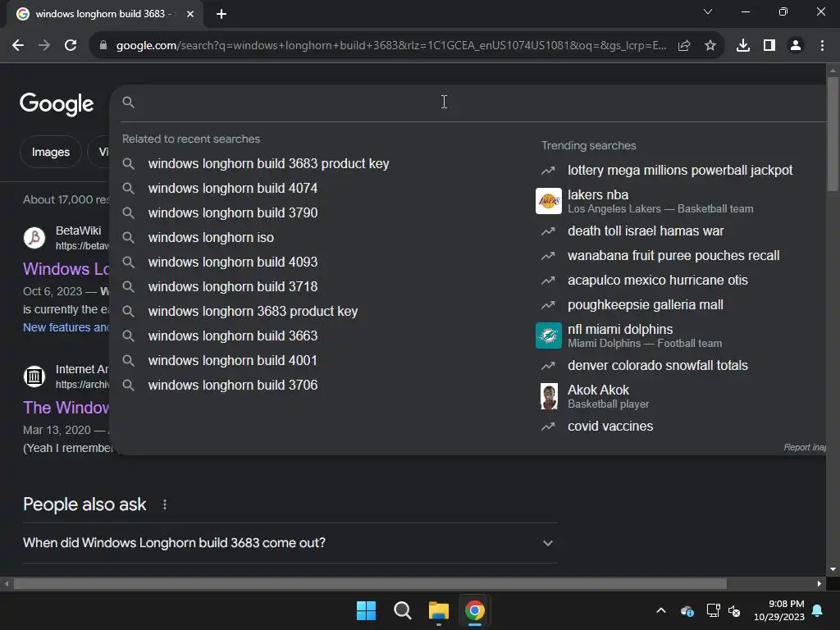Click the horizontal scrollbar right arrow
This screenshot has width=840, height=630.
click(819, 583)
